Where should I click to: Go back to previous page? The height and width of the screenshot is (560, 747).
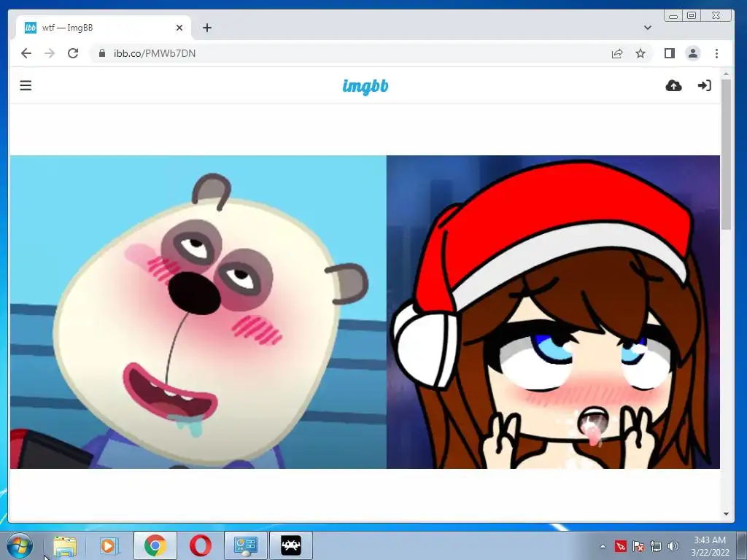pyautogui.click(x=26, y=53)
